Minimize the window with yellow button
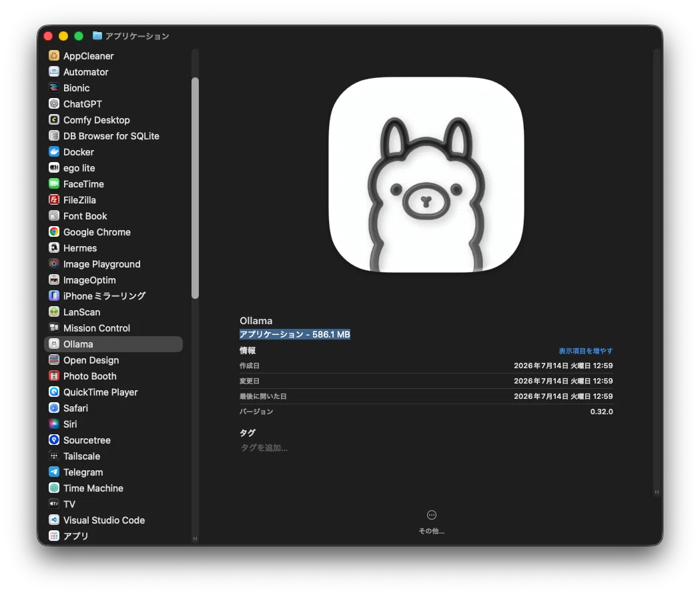 tap(63, 36)
